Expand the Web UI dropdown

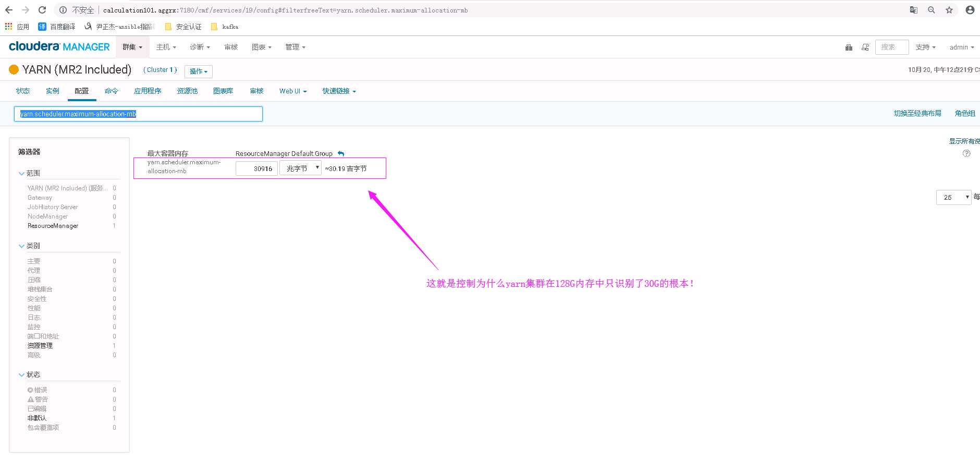293,91
